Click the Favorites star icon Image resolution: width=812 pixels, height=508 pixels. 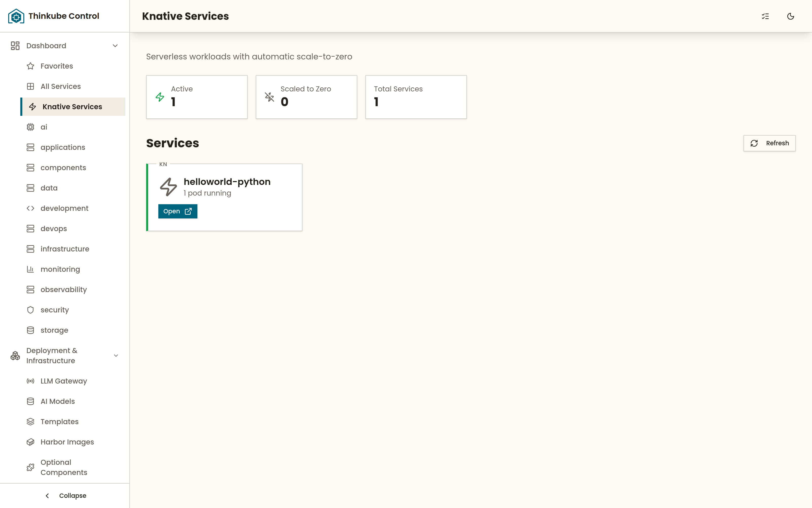click(30, 66)
